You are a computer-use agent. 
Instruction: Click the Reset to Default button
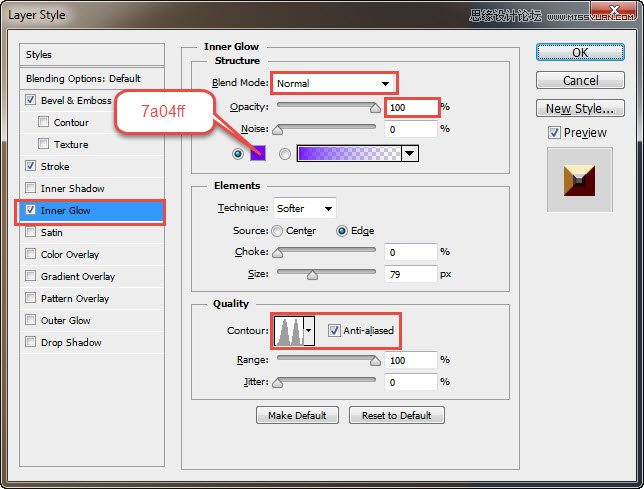pyautogui.click(x=396, y=416)
